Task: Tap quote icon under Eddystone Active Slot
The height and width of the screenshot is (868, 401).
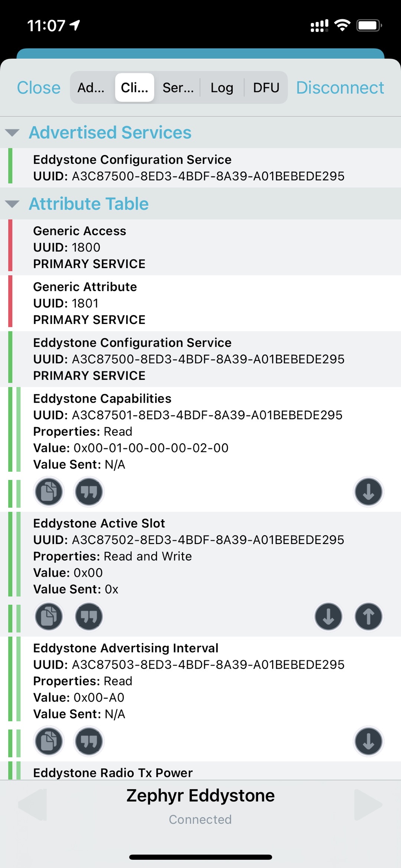Action: (89, 617)
